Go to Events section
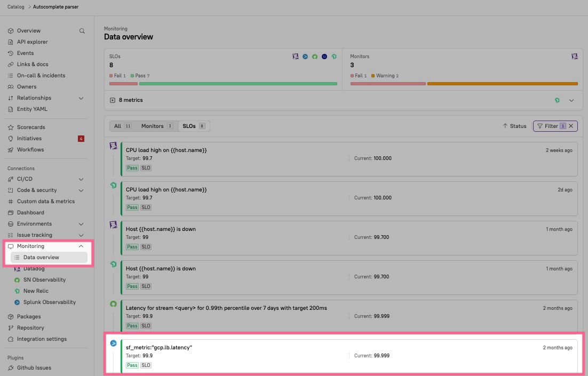Viewport: 588px width, 376px height. point(25,53)
